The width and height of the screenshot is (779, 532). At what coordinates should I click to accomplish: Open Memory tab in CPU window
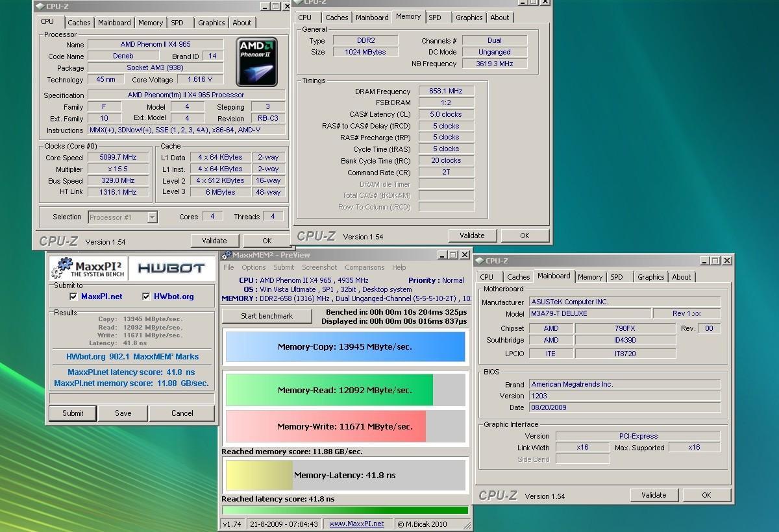click(x=151, y=23)
